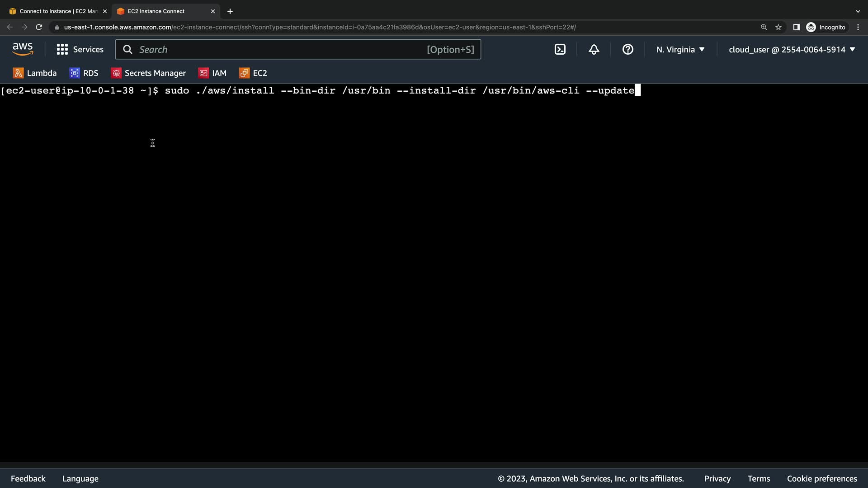
Task: Open the notifications bell
Action: pyautogui.click(x=594, y=50)
